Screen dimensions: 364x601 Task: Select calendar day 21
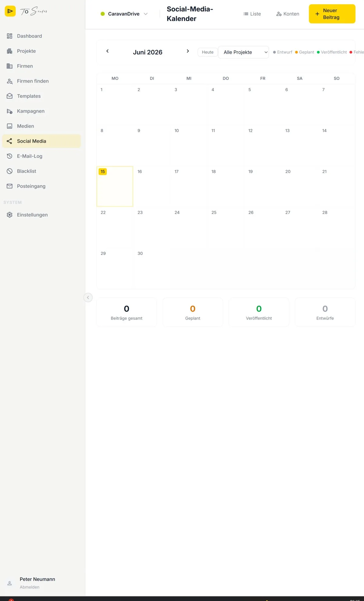pos(336,186)
